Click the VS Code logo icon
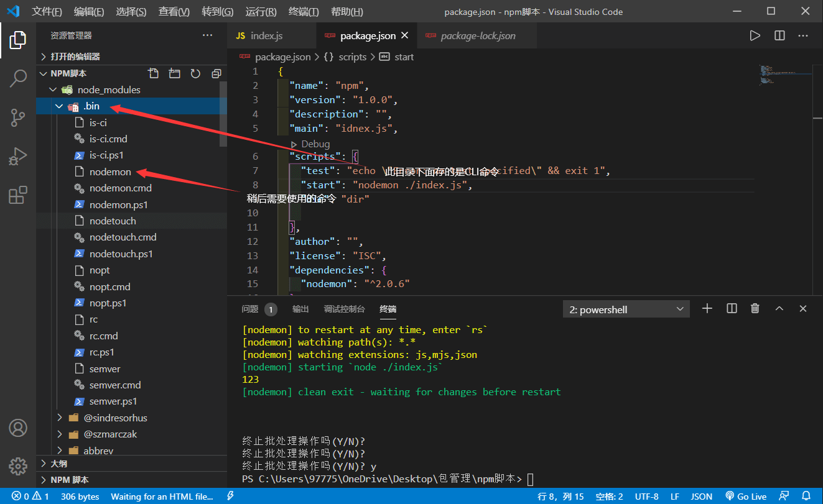Viewport: 823px width, 504px height. (14, 11)
